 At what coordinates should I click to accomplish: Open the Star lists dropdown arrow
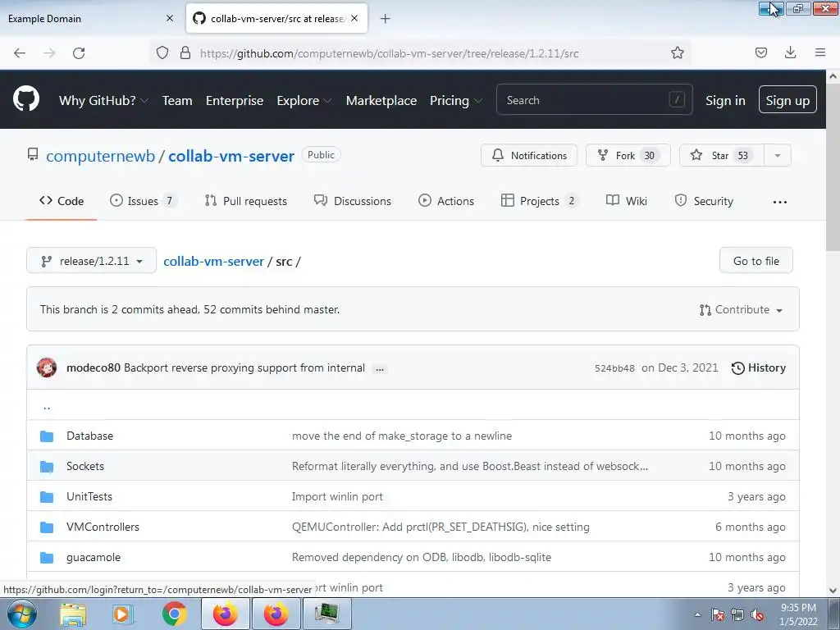[778, 155]
